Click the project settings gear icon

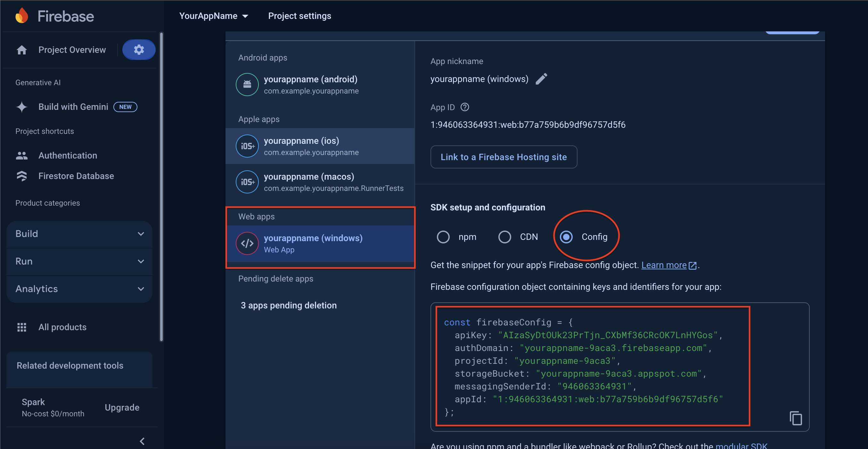tap(138, 50)
